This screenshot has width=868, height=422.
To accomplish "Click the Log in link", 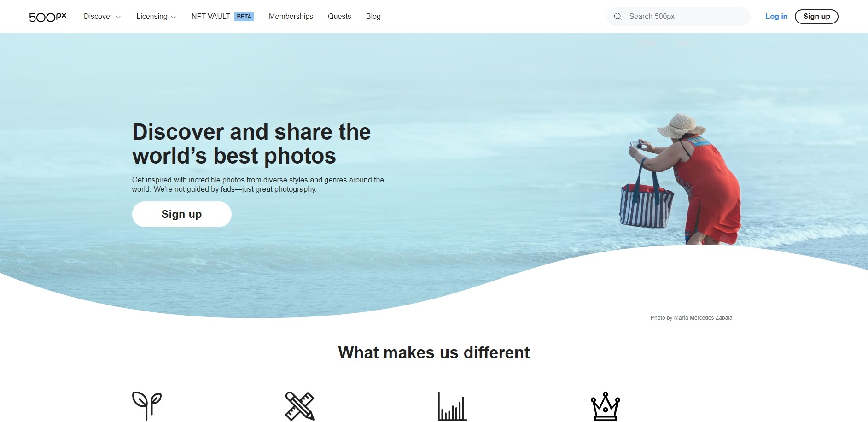I will tap(776, 17).
